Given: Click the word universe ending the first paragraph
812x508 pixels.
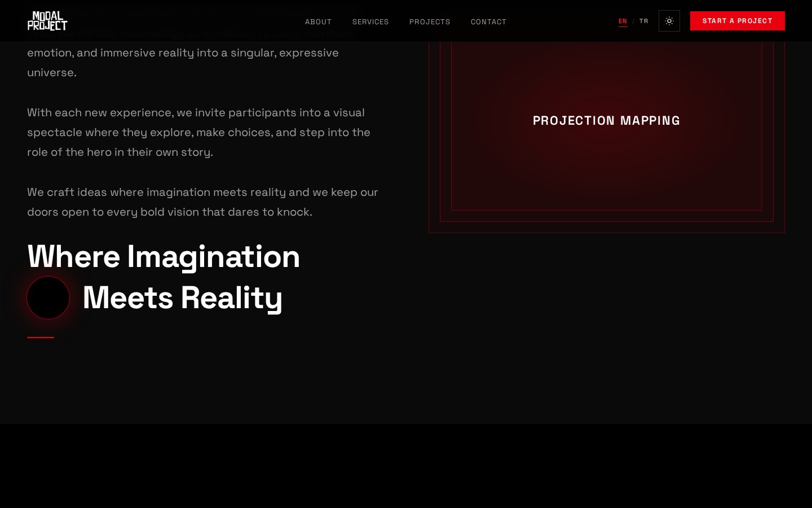Looking at the screenshot, I should point(51,72).
